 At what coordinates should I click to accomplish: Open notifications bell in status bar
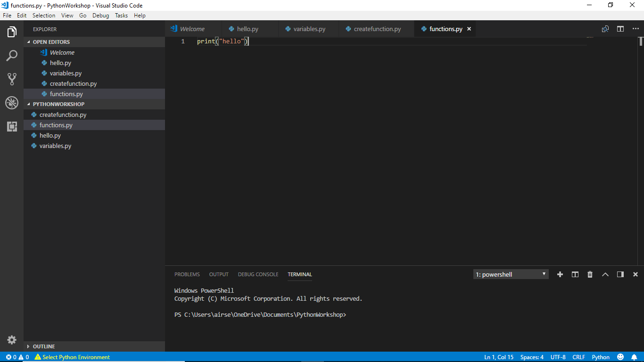(634, 357)
